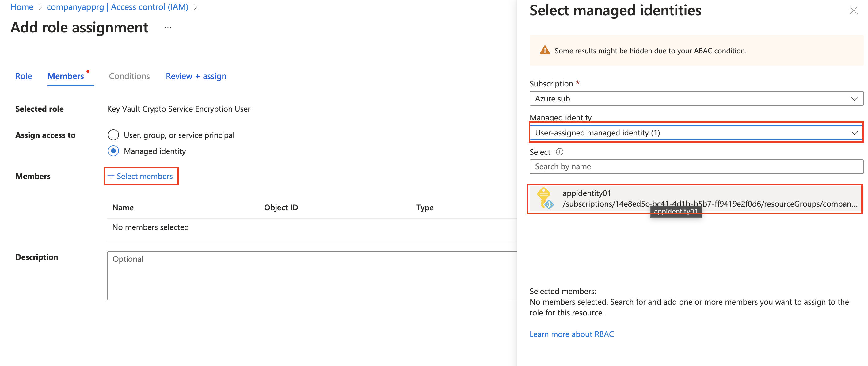This screenshot has height=366, width=868.
Task: Click the appidentity01 key identity icon
Action: point(545,198)
